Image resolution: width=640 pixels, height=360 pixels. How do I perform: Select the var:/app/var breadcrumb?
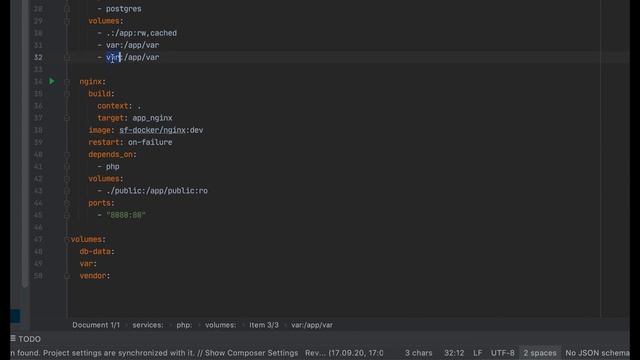point(312,325)
